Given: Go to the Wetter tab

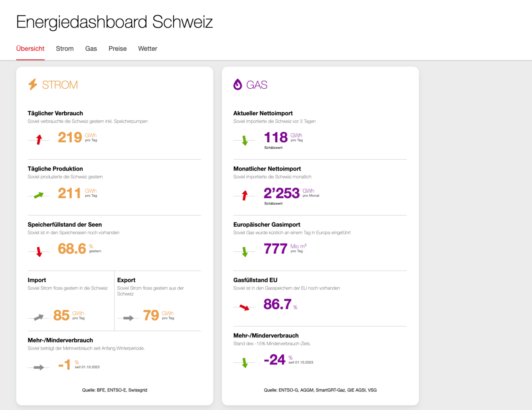Looking at the screenshot, I should [148, 48].
